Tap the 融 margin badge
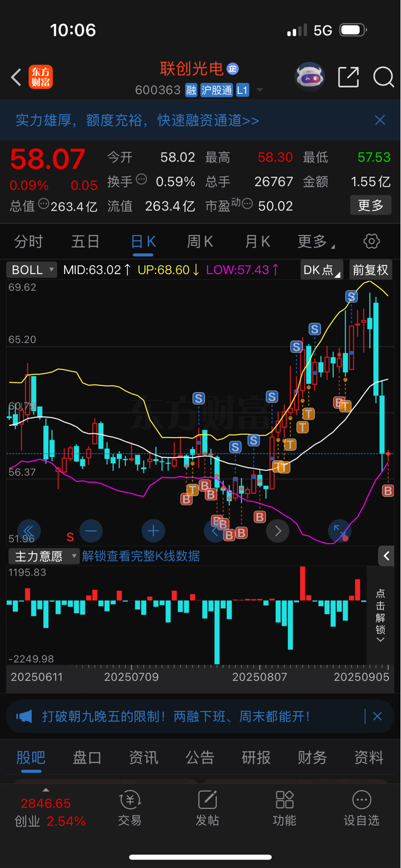401x868 pixels. tap(191, 90)
